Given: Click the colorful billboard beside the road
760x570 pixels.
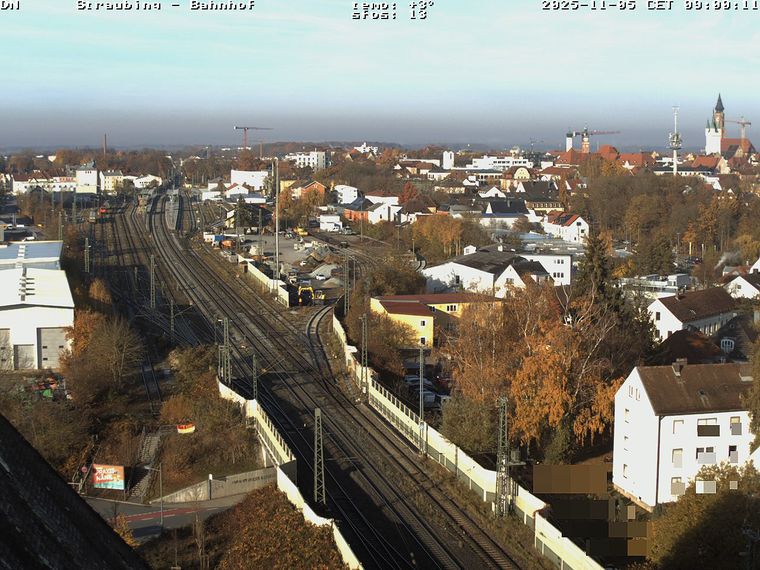Looking at the screenshot, I should pyautogui.click(x=108, y=477).
